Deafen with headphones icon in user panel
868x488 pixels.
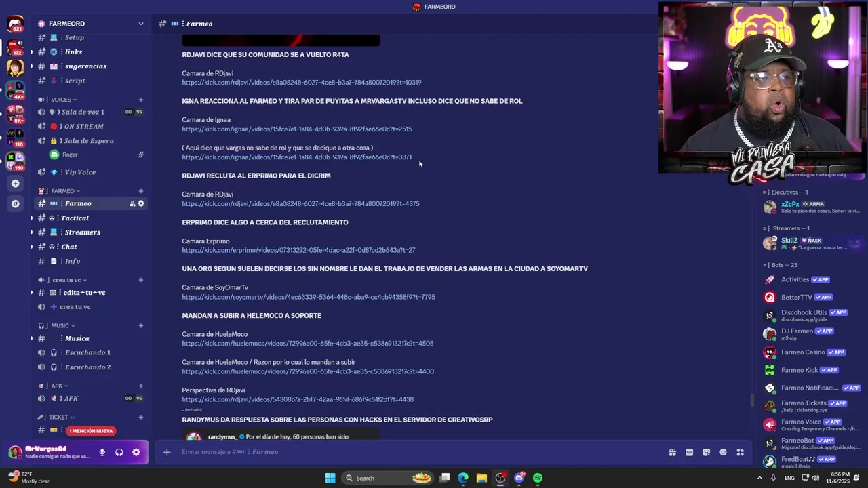point(119,452)
